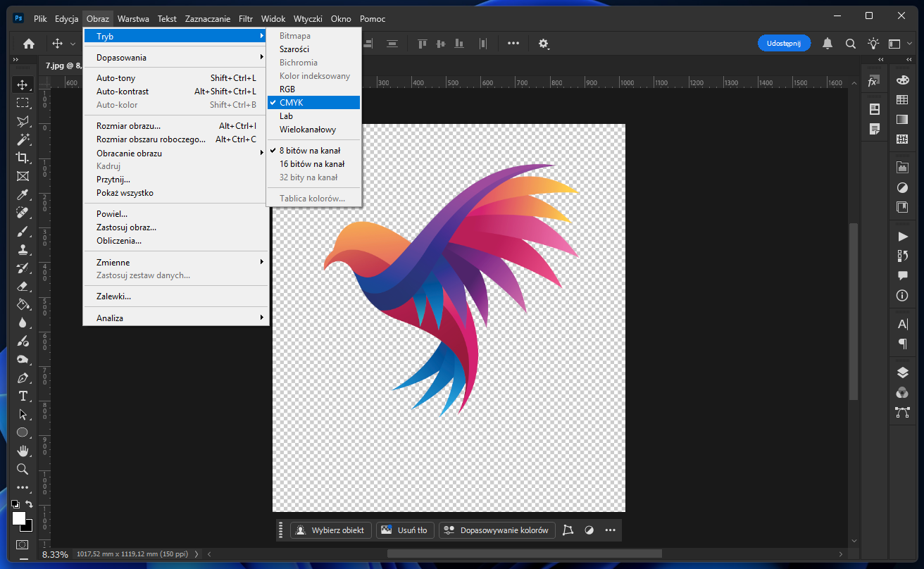Screen dimensions: 924x569
Task: Select the Eyedropper tool
Action: [x=23, y=194]
